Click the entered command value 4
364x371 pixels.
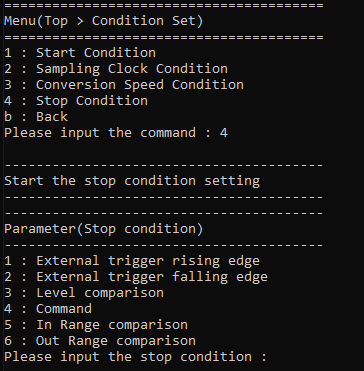tap(224, 133)
